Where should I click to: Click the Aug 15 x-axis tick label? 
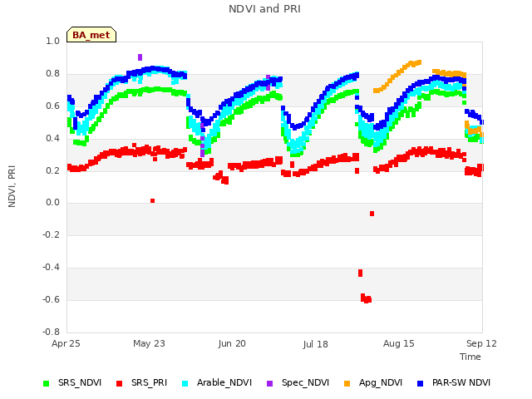[x=399, y=343]
